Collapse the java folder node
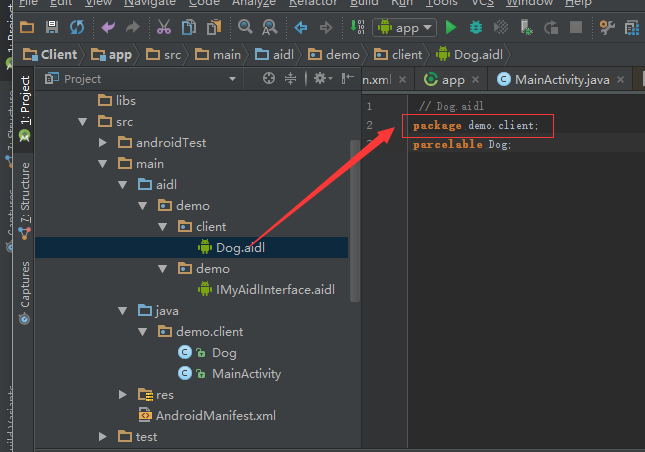 (123, 311)
